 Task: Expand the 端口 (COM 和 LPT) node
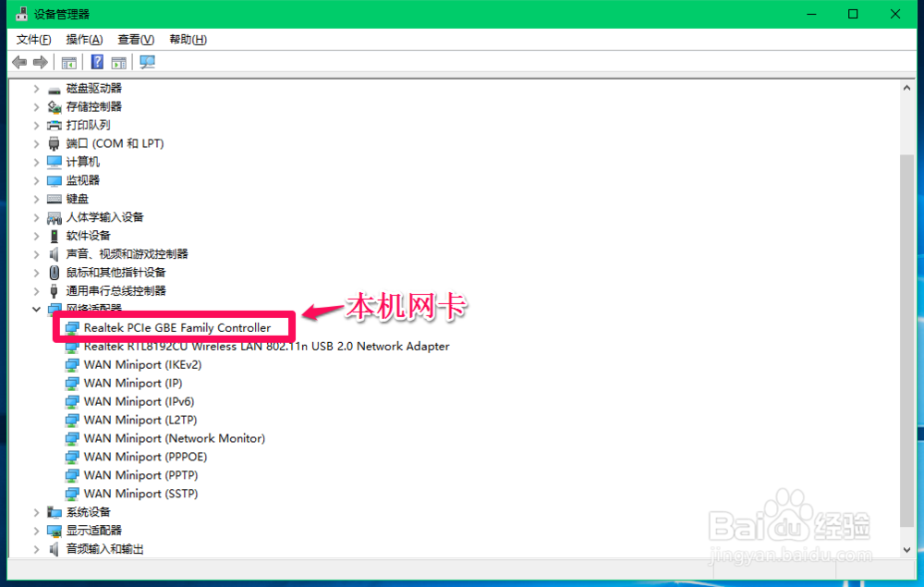(37, 144)
